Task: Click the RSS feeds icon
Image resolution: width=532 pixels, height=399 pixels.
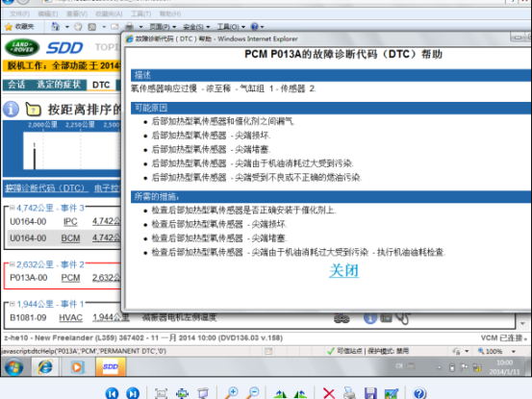Action: point(92,27)
